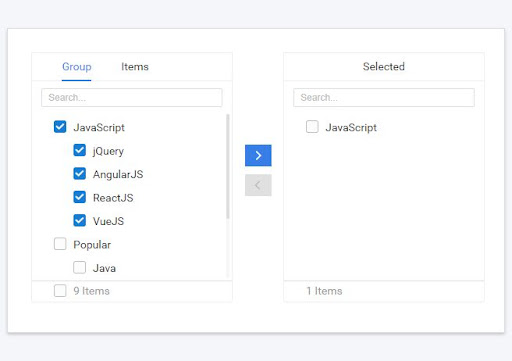
Task: Check JavaScript in the Selected panel
Action: [x=312, y=127]
